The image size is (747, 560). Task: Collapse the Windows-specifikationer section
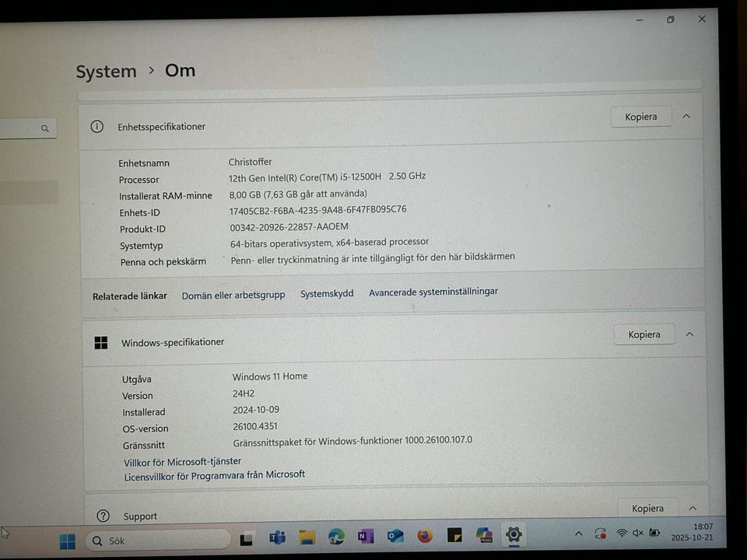tap(689, 334)
